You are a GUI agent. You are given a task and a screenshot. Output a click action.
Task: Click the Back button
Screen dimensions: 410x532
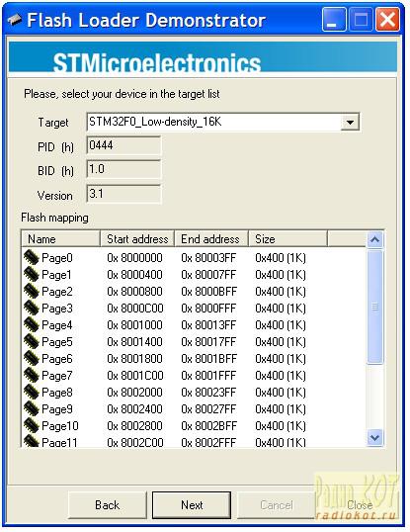108,505
